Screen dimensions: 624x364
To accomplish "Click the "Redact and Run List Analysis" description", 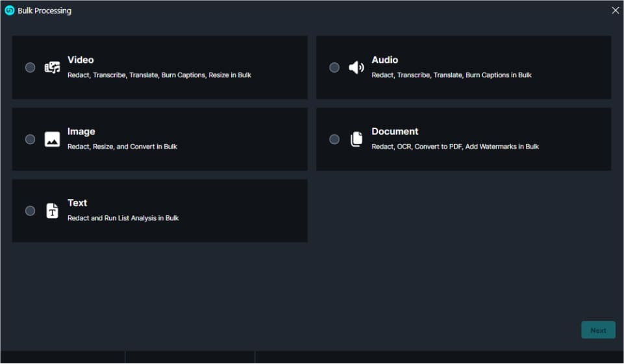I will click(123, 218).
